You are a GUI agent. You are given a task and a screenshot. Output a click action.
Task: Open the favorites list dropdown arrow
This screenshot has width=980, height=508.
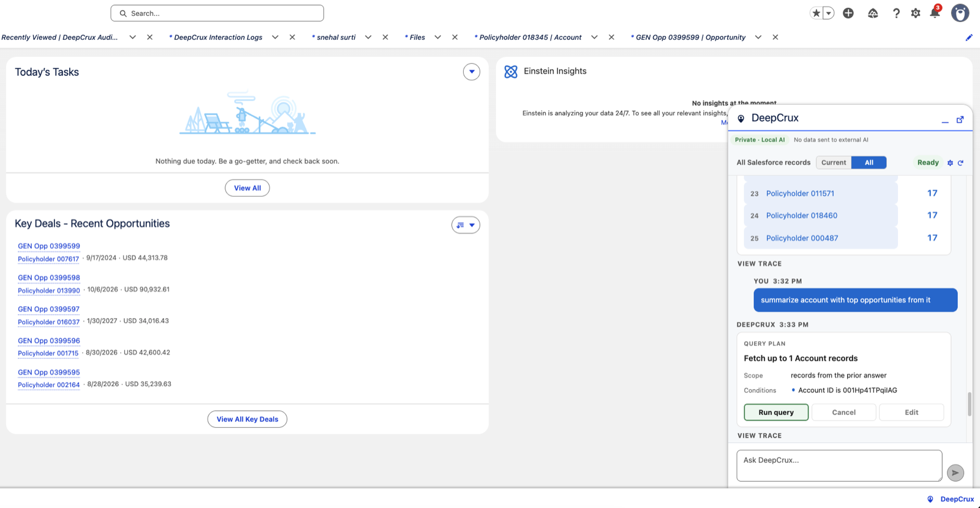829,13
